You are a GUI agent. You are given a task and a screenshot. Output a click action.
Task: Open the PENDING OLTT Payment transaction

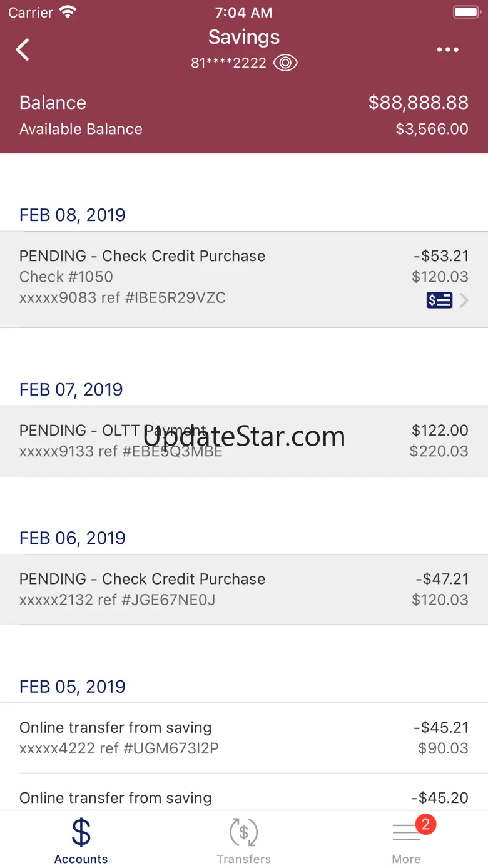click(x=244, y=441)
